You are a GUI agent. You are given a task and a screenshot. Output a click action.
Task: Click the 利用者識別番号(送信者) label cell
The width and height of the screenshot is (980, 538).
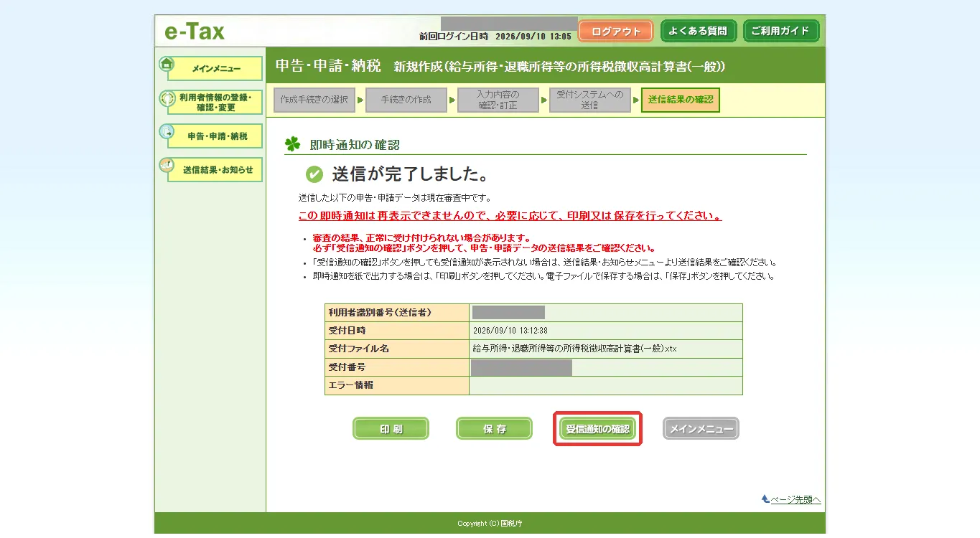pyautogui.click(x=397, y=313)
